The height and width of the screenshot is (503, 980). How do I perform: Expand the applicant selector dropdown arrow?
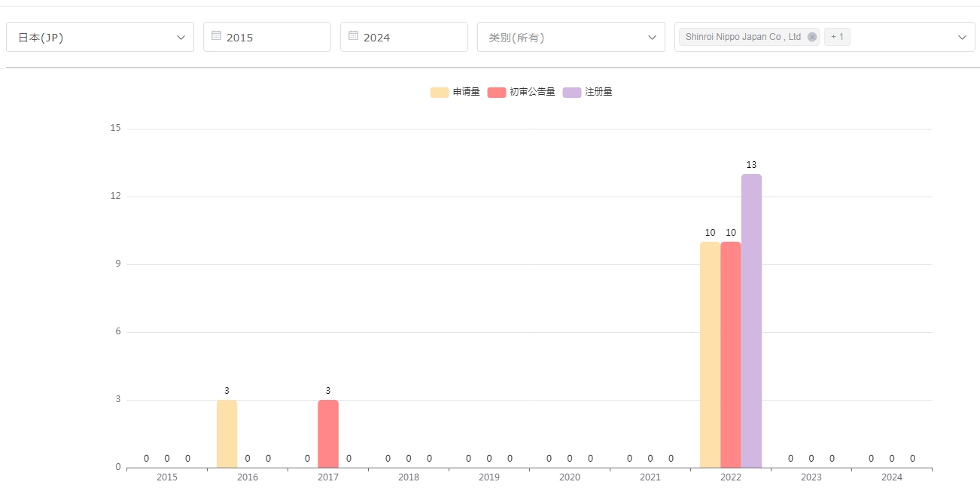click(x=962, y=37)
